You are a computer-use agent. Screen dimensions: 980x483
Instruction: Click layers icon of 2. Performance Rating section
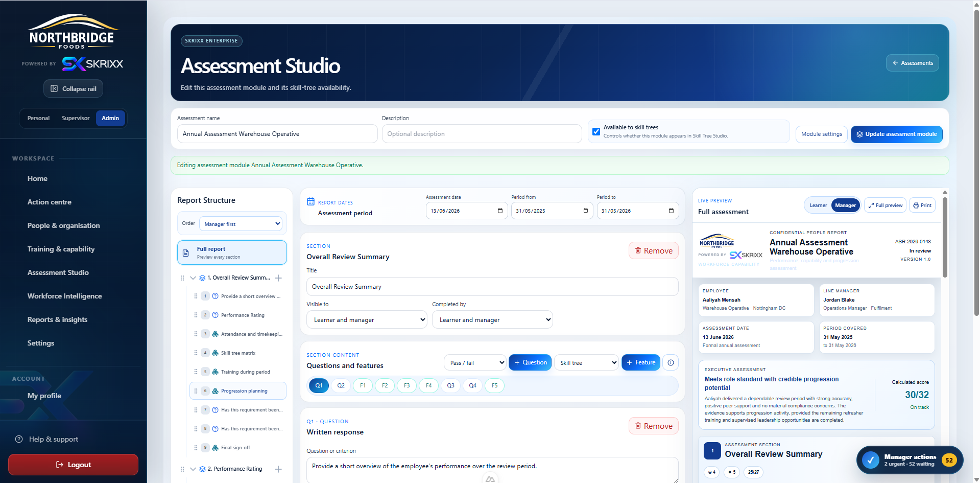tap(202, 469)
